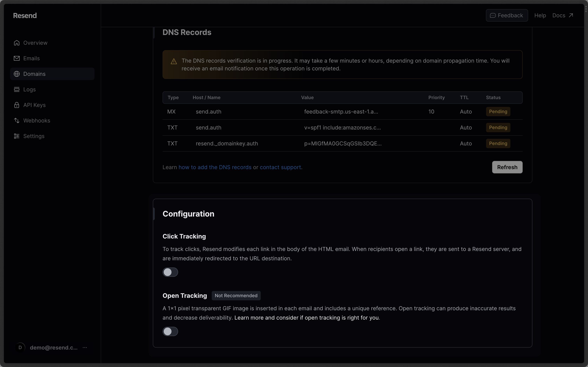The width and height of the screenshot is (588, 367).
Task: Click the Auto TTL in the MX row
Action: [466, 112]
